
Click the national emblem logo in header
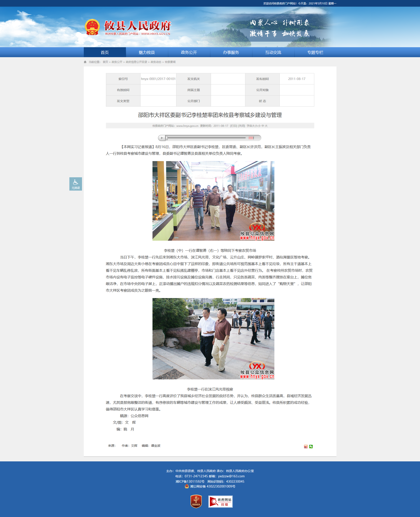coord(92,27)
